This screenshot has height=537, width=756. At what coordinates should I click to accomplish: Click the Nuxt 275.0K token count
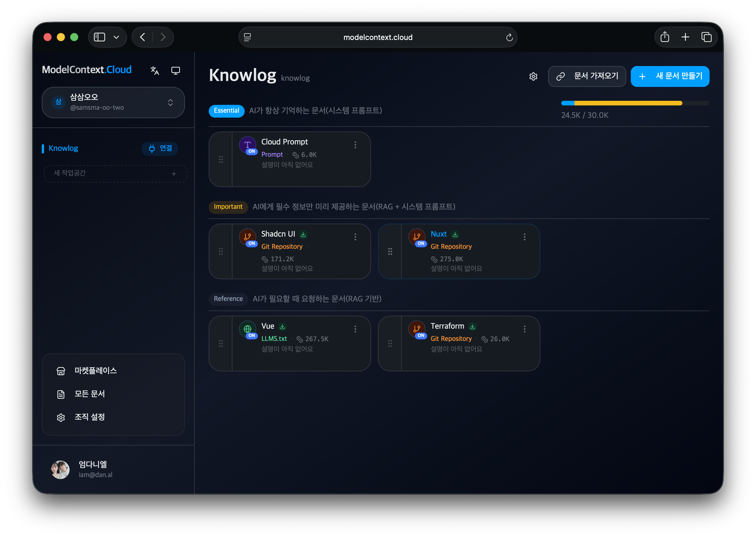(x=447, y=259)
